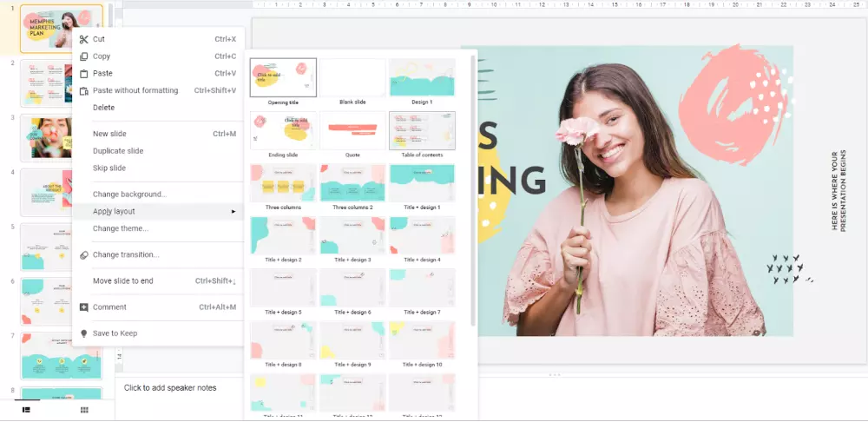The width and height of the screenshot is (868, 422).
Task: Apply the Blank slide layout
Action: pos(352,77)
